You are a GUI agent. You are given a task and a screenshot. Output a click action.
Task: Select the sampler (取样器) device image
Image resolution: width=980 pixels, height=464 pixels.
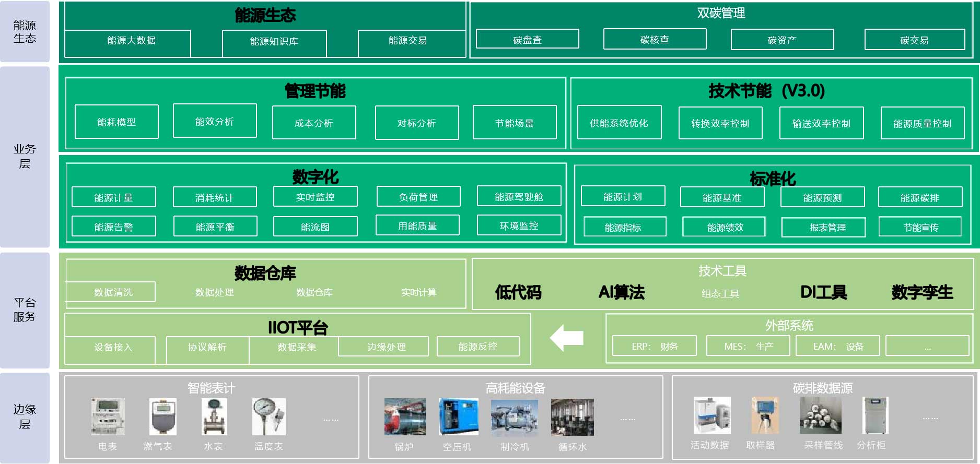coord(765,415)
